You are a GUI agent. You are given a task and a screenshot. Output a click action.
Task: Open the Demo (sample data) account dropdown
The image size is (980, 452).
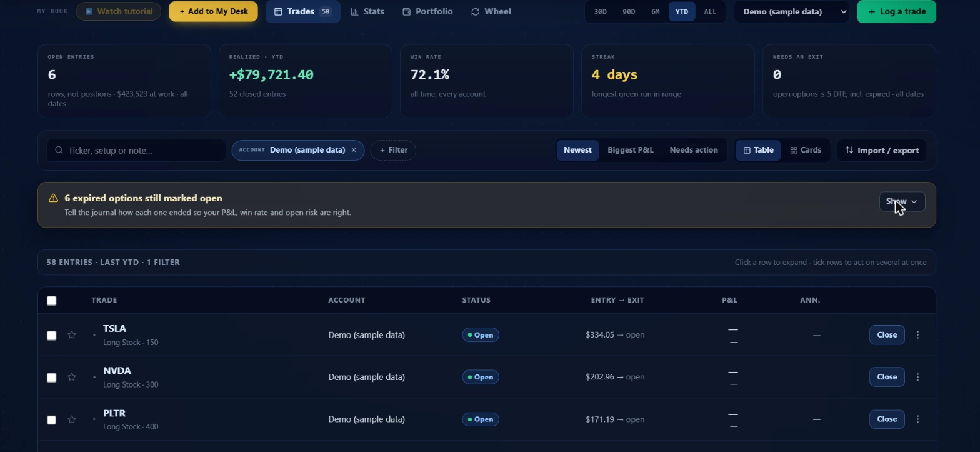[792, 12]
